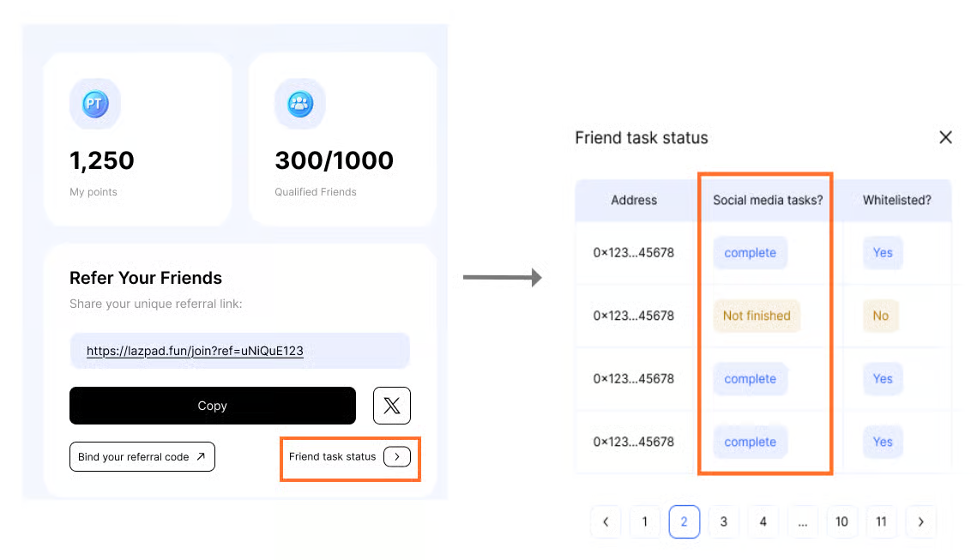Close the Friend task status dialog

(945, 137)
